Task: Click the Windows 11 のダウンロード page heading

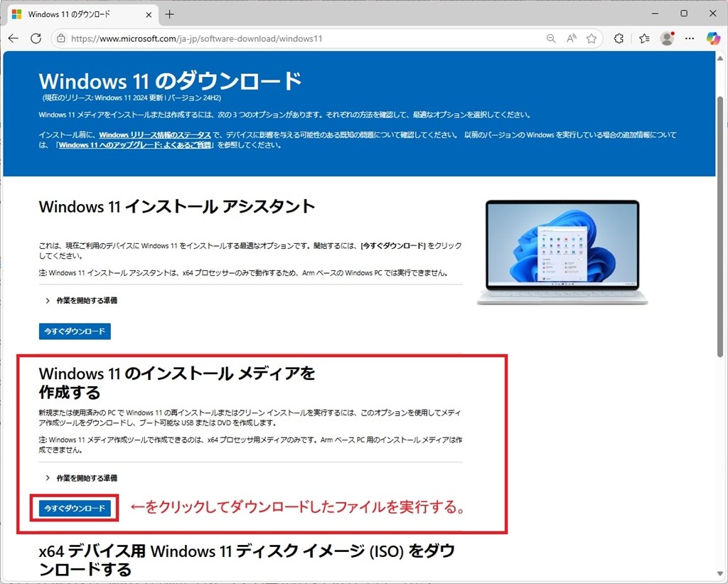Action: tap(171, 81)
